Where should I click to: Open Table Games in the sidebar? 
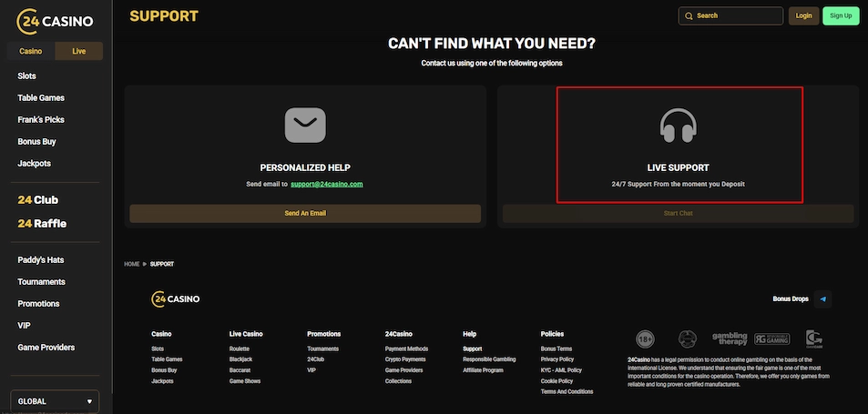(41, 98)
